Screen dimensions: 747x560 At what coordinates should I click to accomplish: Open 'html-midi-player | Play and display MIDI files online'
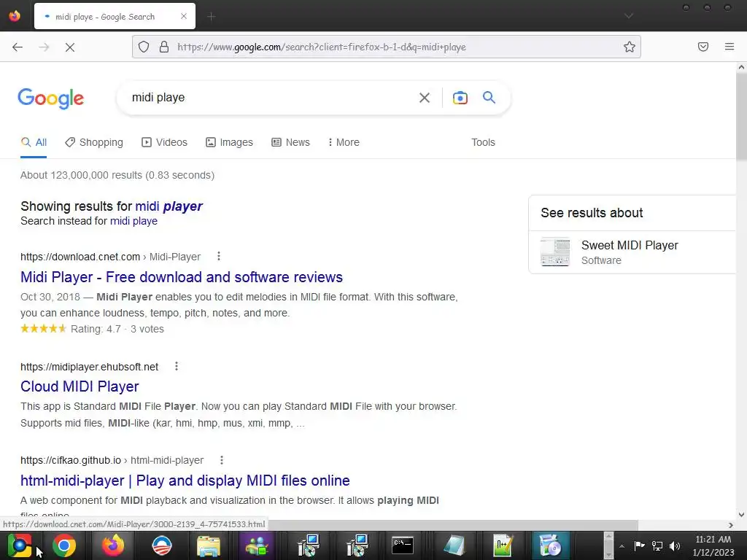185,481
